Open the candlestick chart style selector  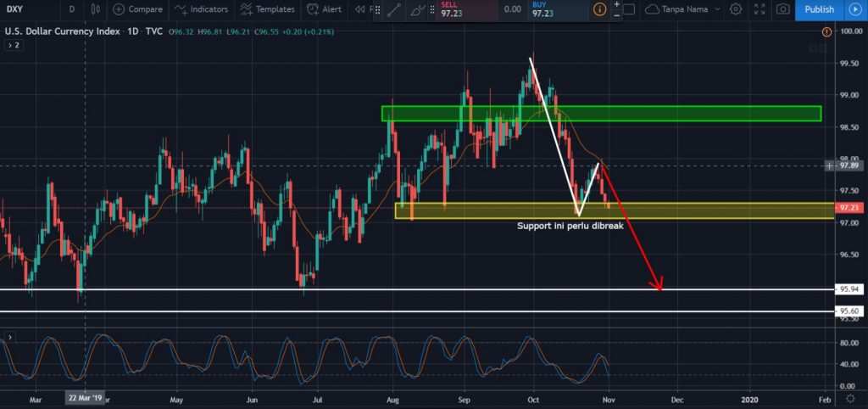95,9
